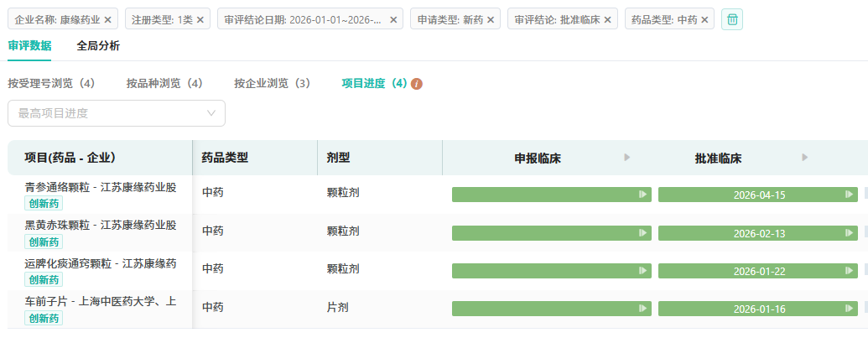Screen dimensions: 868x343
Task: Click the arrow next to 申报临床 header
Action: pos(626,158)
